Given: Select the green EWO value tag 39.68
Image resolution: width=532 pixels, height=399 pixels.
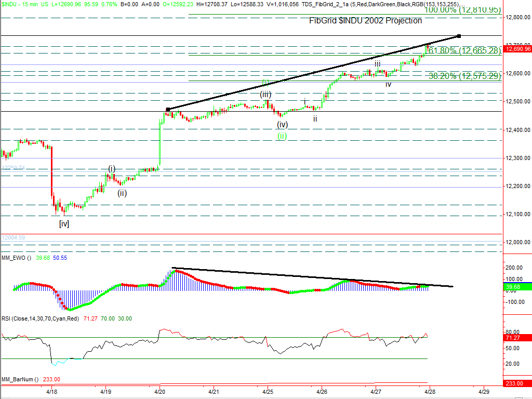Looking at the screenshot, I should [517, 287].
